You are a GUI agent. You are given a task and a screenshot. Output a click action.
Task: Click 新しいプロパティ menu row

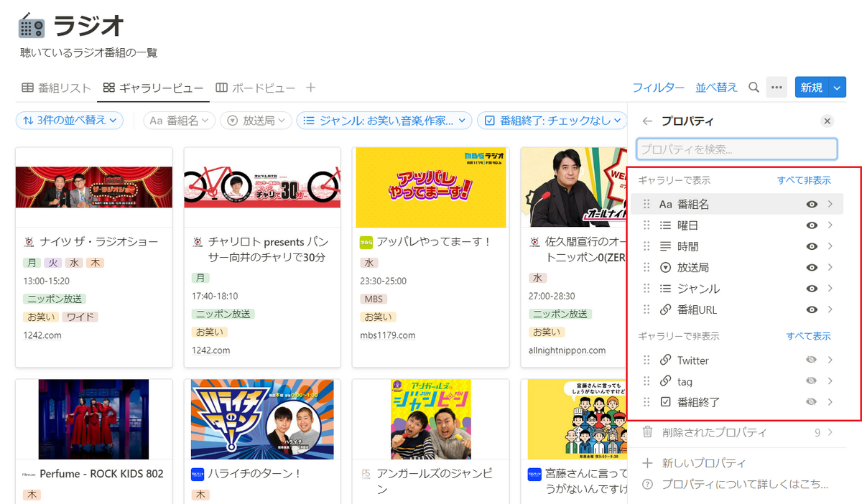tap(736, 463)
